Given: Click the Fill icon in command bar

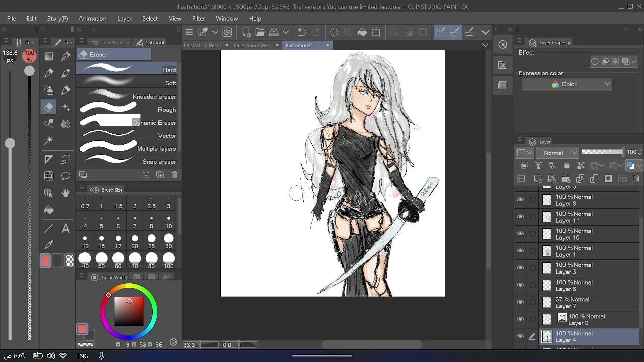Looking at the screenshot, I should (x=362, y=32).
